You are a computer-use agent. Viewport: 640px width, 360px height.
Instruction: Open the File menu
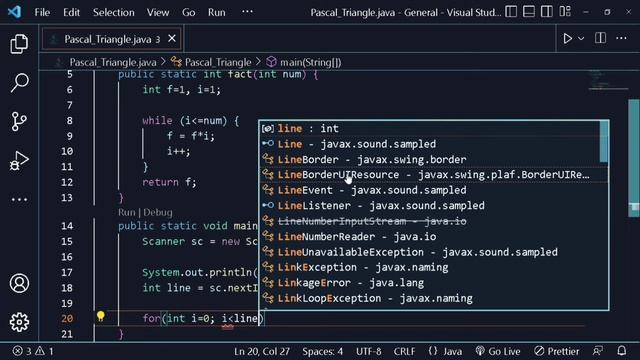[42, 12]
